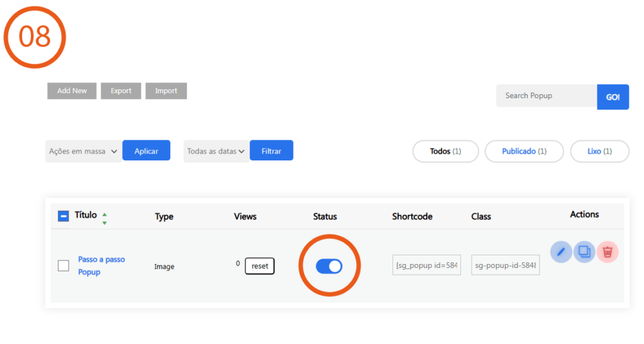Check the Passo a passo Popup checkbox
This screenshot has width=644, height=344.
[x=64, y=266]
